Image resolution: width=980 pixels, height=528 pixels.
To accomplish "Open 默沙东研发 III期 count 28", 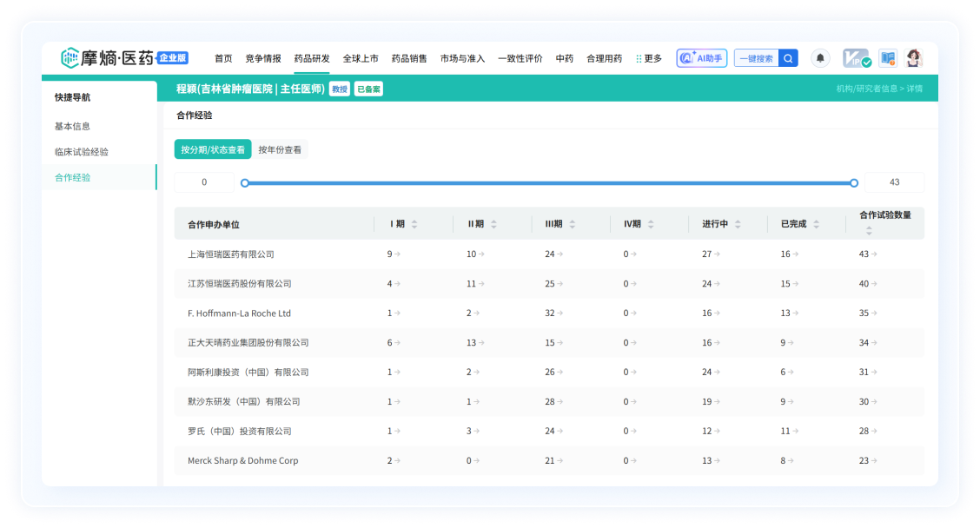I will tap(553, 402).
